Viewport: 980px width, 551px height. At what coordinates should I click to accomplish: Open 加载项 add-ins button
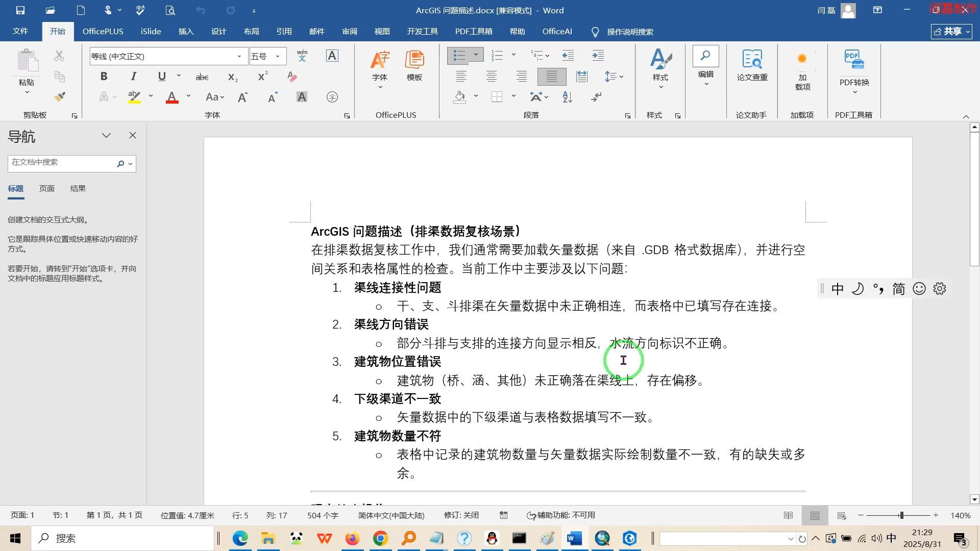click(802, 70)
